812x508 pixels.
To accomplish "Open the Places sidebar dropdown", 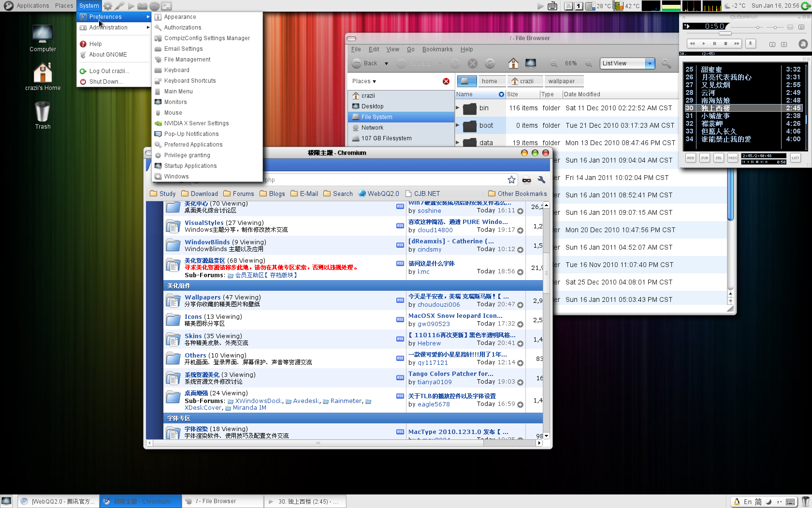I will (364, 81).
